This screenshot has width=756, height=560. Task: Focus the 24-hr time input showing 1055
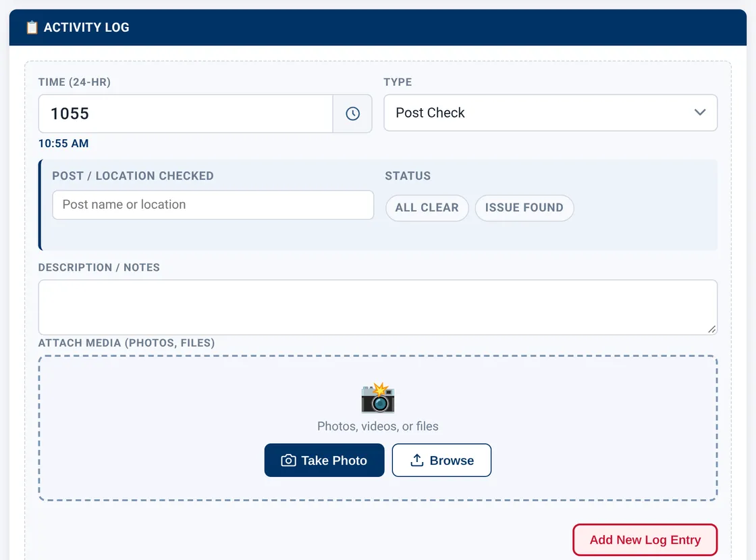point(186,114)
